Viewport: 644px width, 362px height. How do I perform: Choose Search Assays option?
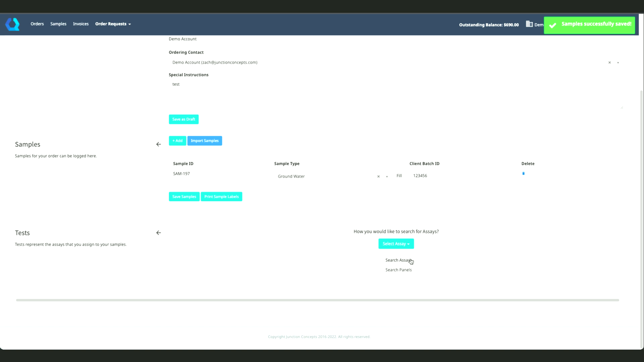pyautogui.click(x=398, y=260)
